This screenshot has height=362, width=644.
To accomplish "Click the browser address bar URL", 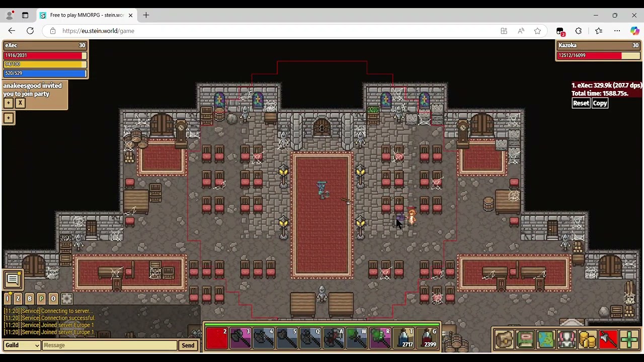I will [x=98, y=31].
